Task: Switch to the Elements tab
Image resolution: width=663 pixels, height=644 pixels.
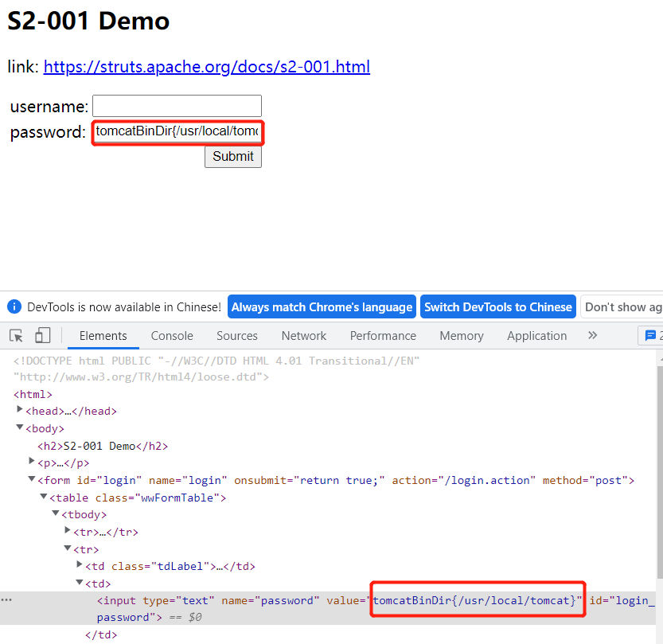Action: (x=103, y=336)
